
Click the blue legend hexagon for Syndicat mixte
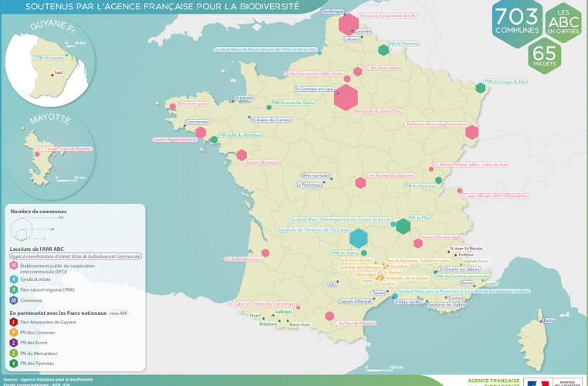tap(13, 279)
